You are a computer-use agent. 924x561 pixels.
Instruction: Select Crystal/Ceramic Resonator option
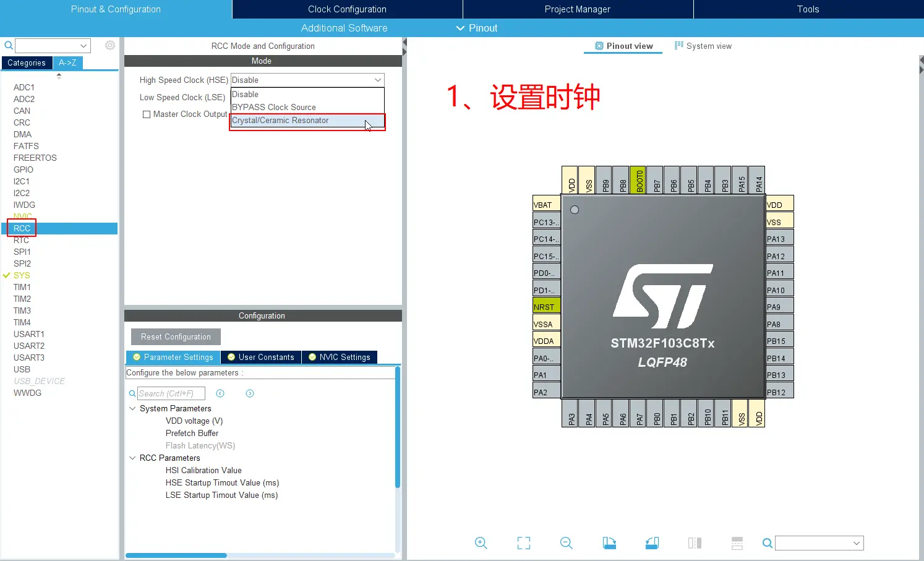point(307,121)
